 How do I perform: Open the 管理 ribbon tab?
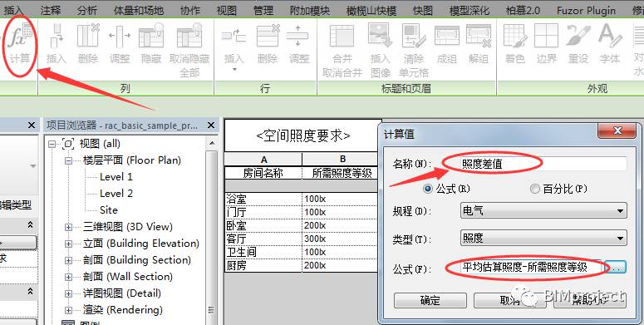coord(263,10)
